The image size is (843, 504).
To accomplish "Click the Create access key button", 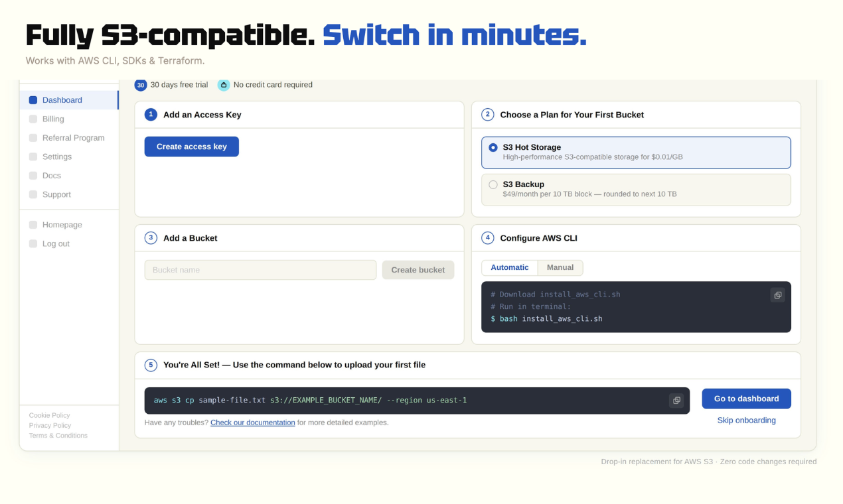I will tap(192, 147).
